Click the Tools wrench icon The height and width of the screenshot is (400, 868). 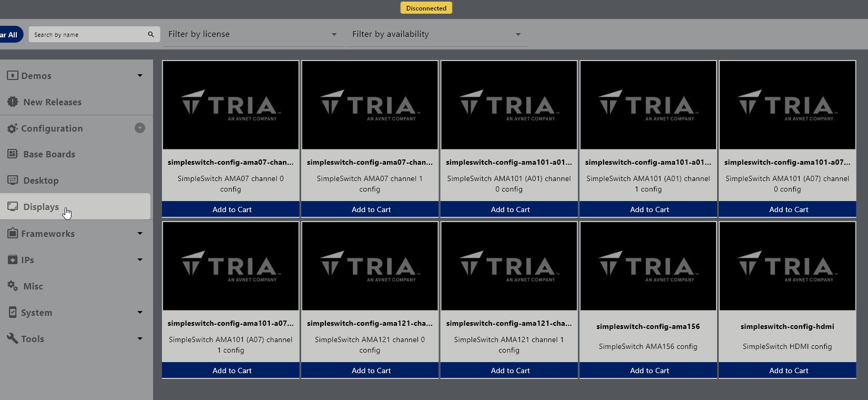(x=13, y=338)
